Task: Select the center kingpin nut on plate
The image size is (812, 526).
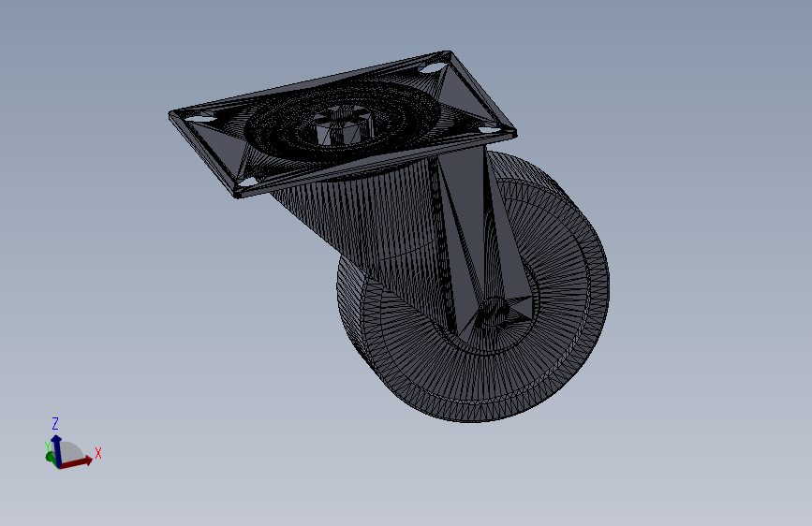Action: tap(344, 125)
